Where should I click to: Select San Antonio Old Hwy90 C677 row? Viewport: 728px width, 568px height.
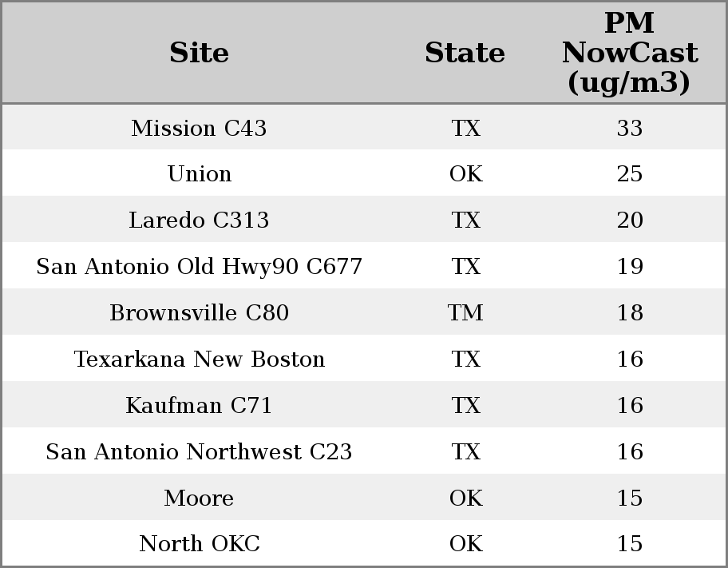199,267
